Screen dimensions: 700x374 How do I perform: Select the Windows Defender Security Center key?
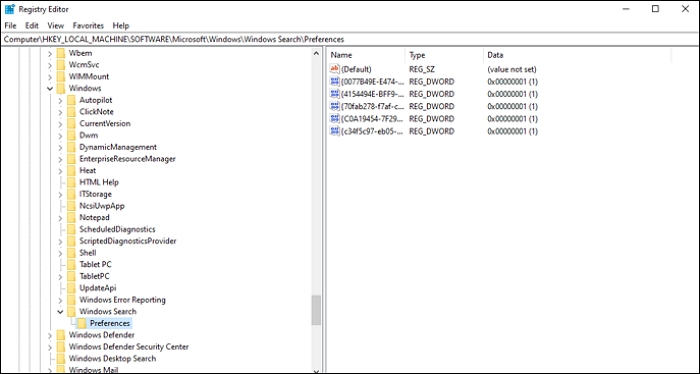[129, 347]
